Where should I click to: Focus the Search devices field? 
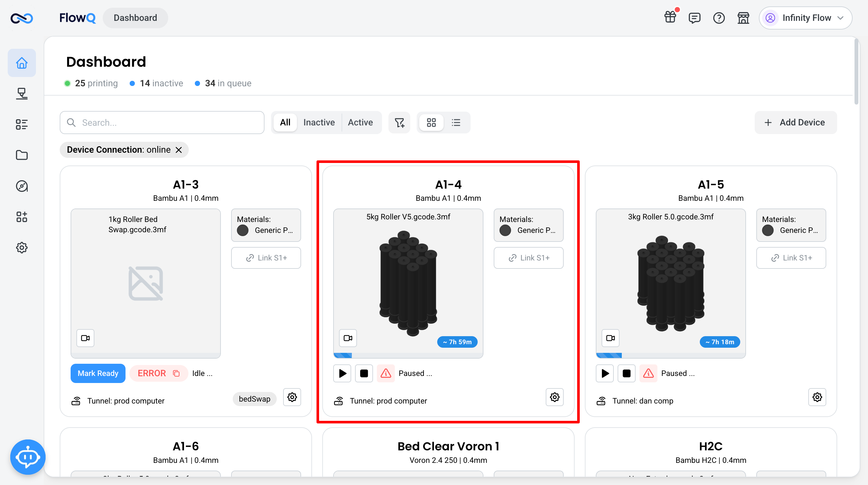pos(162,123)
